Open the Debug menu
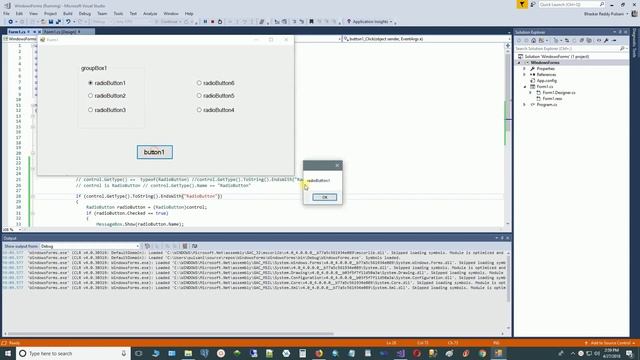Viewport: 640px width, 360px height. [84, 13]
